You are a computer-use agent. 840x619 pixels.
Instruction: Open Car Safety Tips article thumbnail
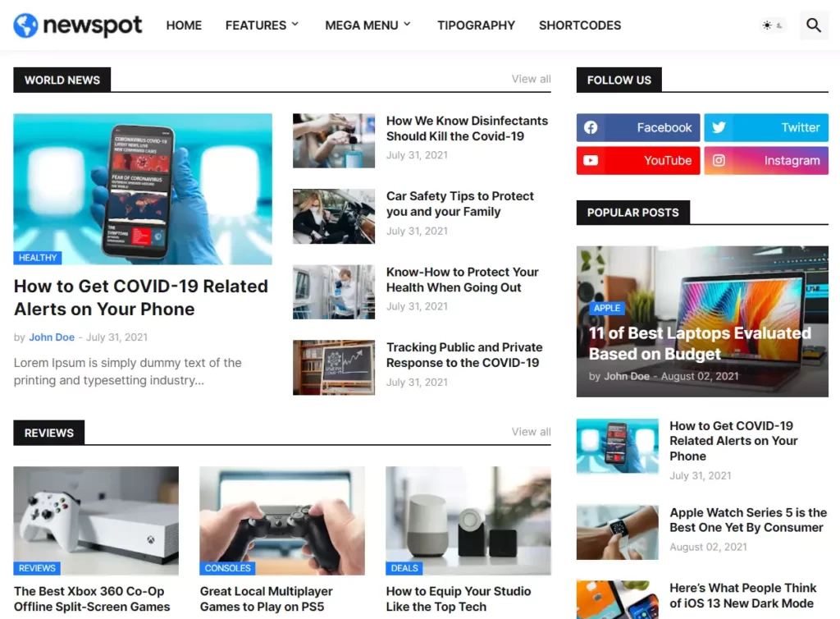334,216
